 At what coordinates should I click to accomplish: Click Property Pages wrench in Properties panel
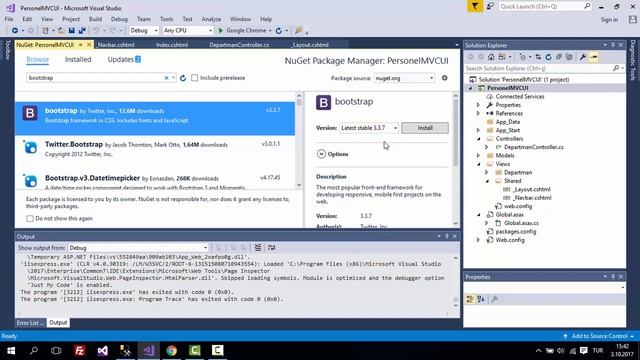tap(494, 300)
